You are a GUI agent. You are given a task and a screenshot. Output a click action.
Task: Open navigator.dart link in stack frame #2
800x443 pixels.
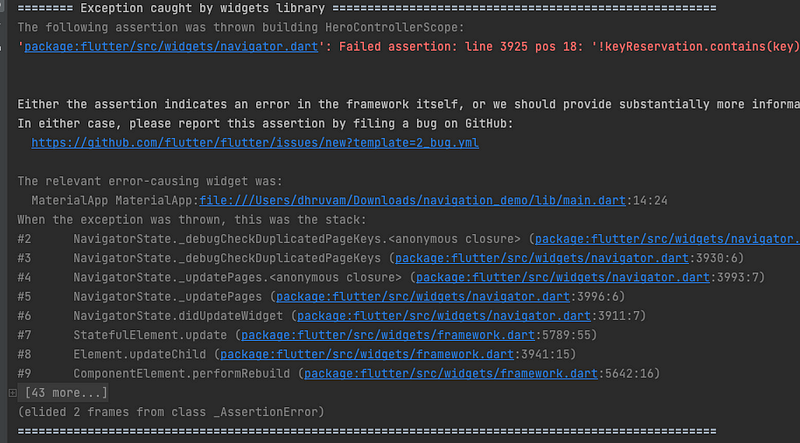click(667, 238)
